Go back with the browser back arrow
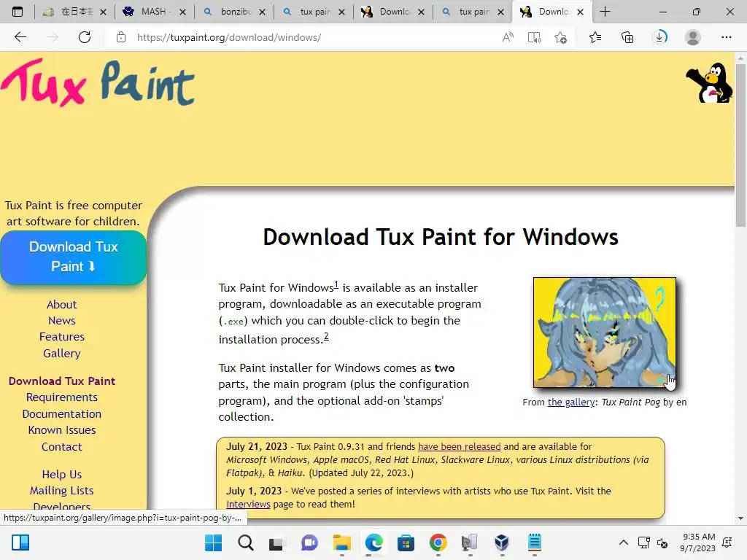The width and height of the screenshot is (747, 560). pos(20,37)
